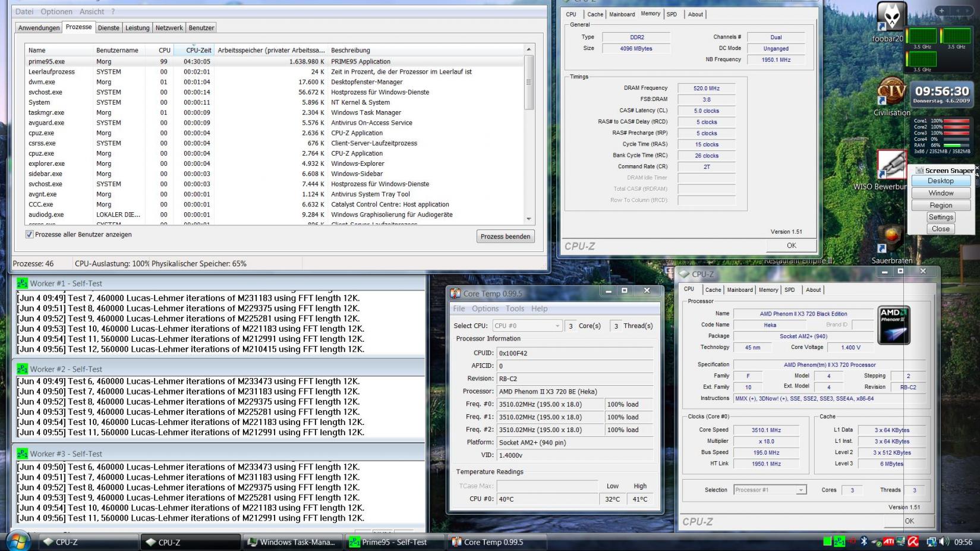Click the Region button in Screen Snaper
This screenshot has height=551, width=980.
pyautogui.click(x=941, y=205)
